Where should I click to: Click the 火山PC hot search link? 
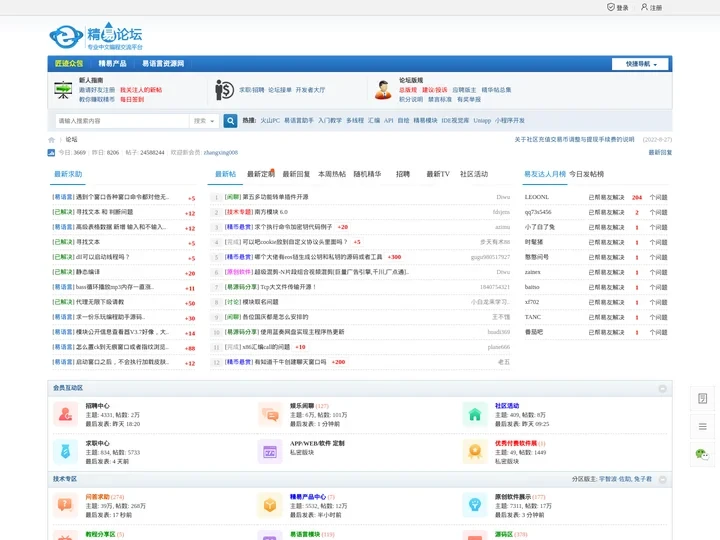(x=270, y=120)
